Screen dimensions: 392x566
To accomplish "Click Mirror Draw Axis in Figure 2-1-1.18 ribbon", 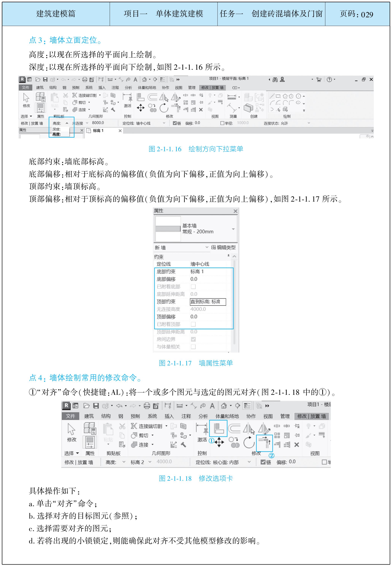I will 264,428.
